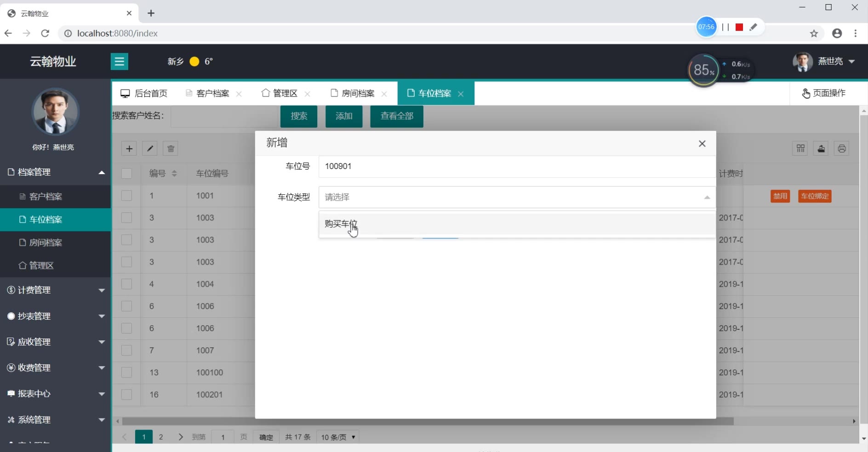Click the page number jump input
Viewport: 868px width, 452px height.
pos(223,437)
